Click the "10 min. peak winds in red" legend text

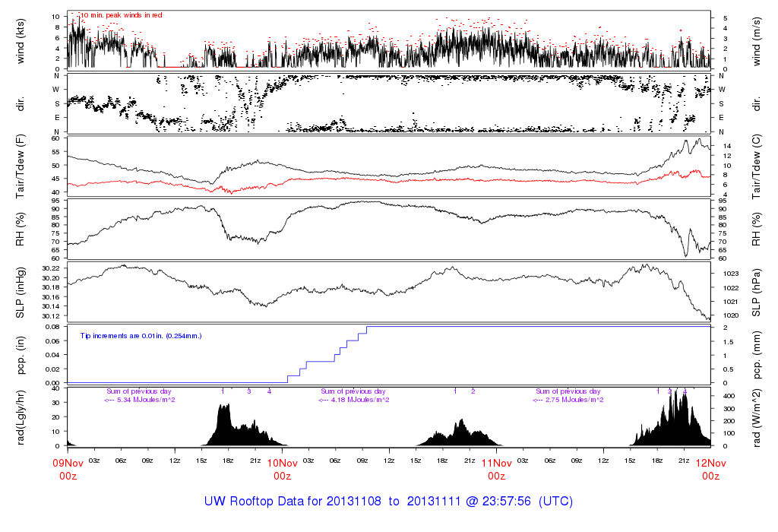(x=122, y=15)
